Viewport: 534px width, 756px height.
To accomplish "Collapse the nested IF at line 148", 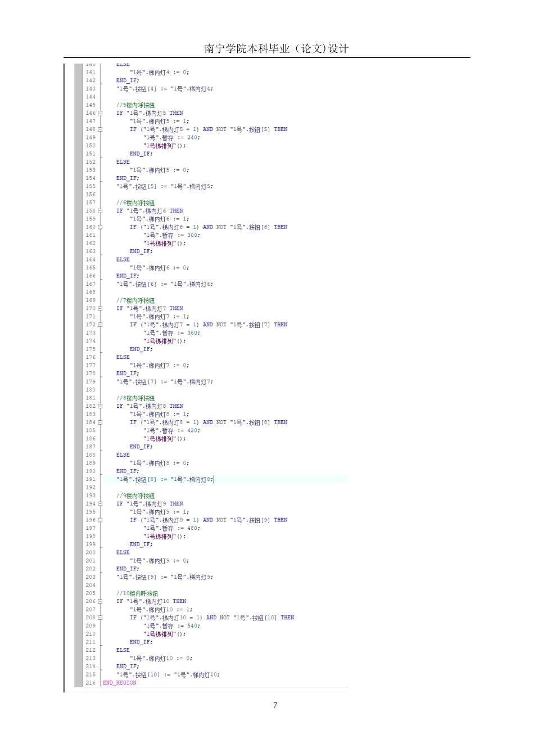I will [x=100, y=129].
